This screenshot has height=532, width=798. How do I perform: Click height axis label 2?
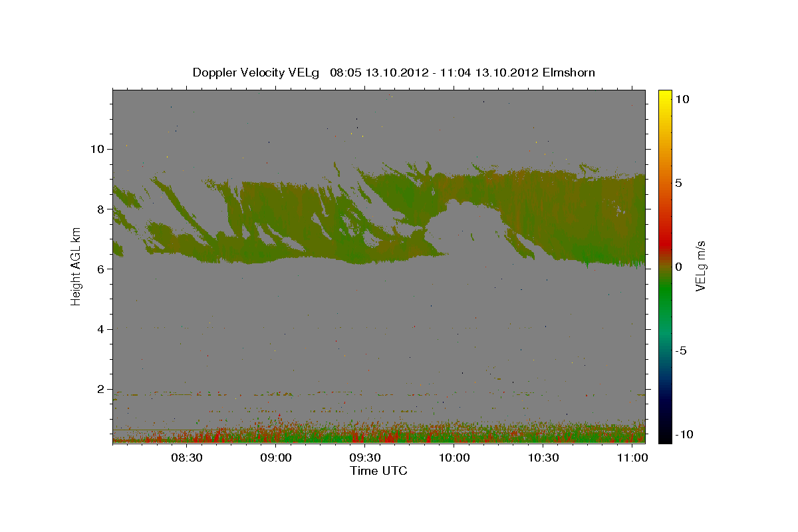tap(99, 389)
